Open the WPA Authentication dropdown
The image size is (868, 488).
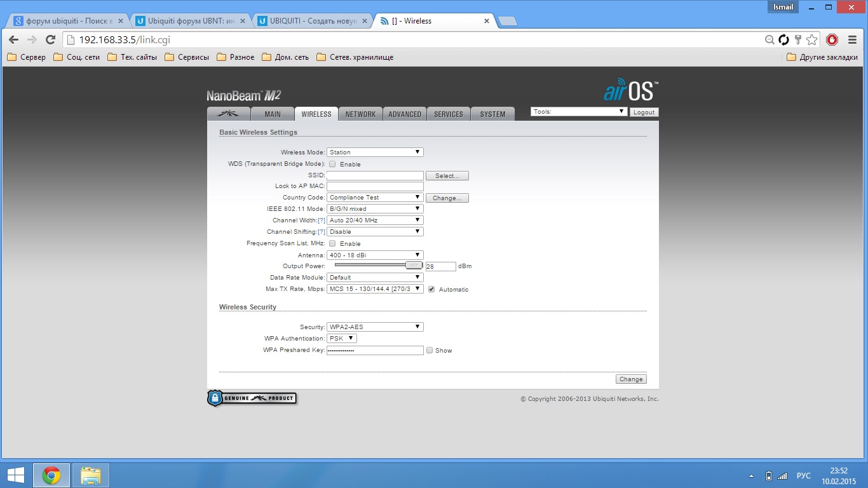[x=342, y=339]
